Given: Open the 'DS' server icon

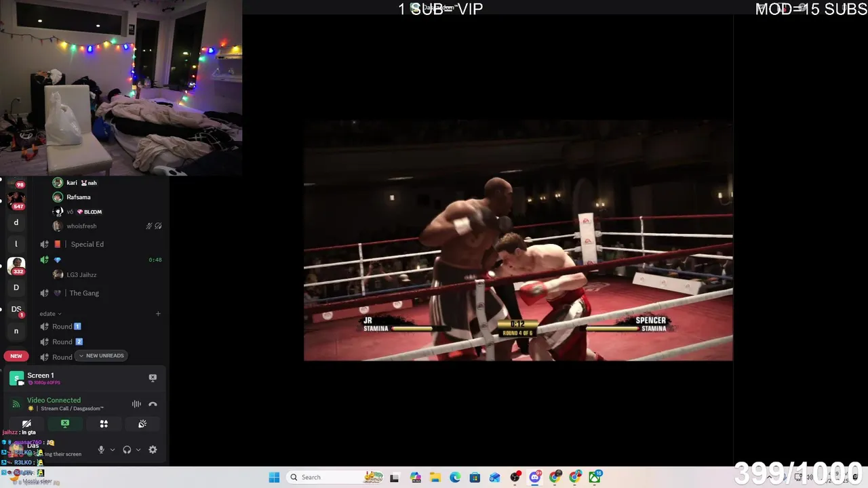Looking at the screenshot, I should coord(16,309).
